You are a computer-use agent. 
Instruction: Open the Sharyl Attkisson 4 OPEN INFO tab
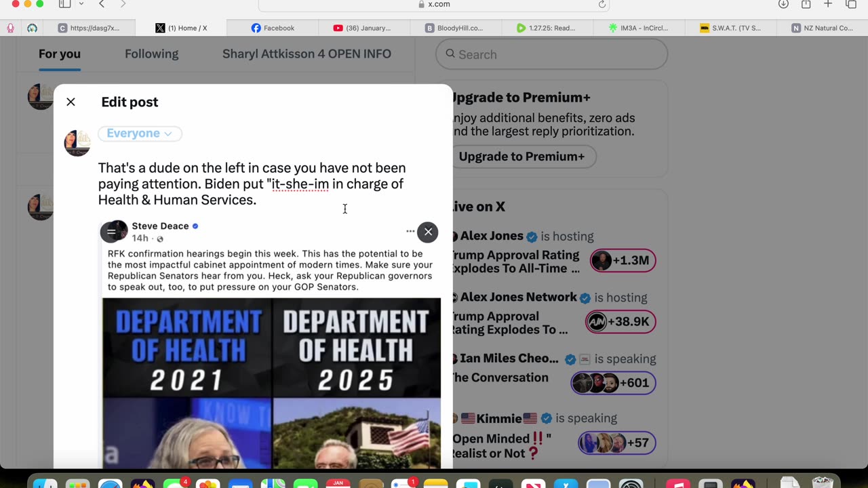pos(307,54)
